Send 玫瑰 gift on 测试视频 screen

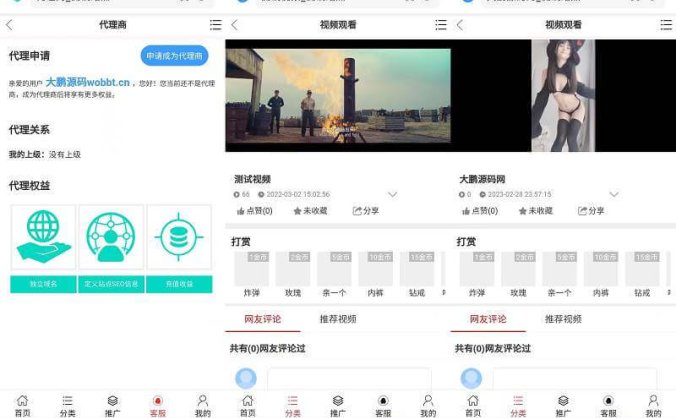tap(293, 275)
